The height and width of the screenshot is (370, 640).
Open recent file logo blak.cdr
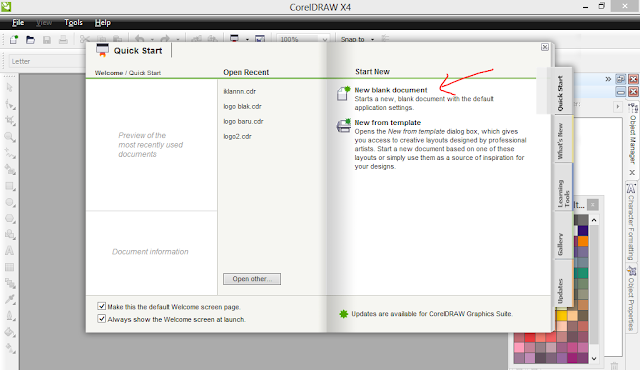tap(242, 106)
